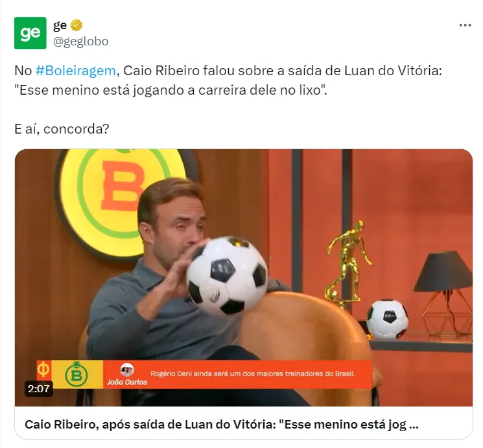This screenshot has height=448, width=483.
Task: Open the @geglobo handle profile
Action: point(80,41)
